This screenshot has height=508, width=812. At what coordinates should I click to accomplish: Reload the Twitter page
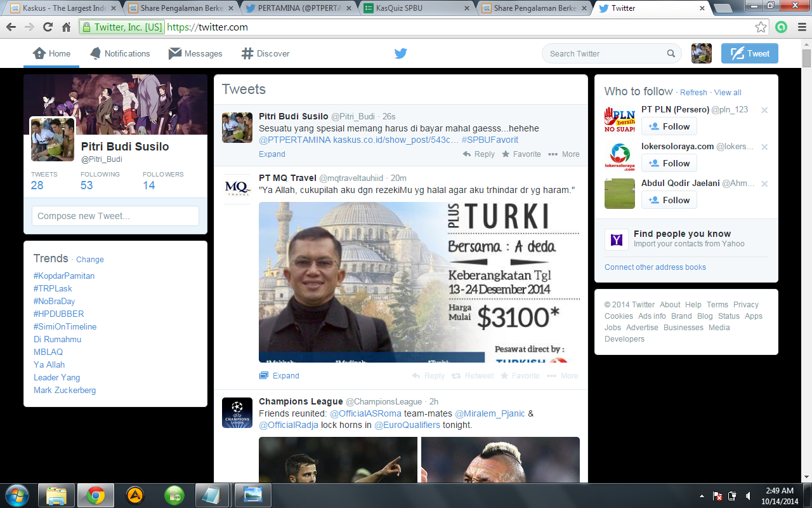click(48, 27)
